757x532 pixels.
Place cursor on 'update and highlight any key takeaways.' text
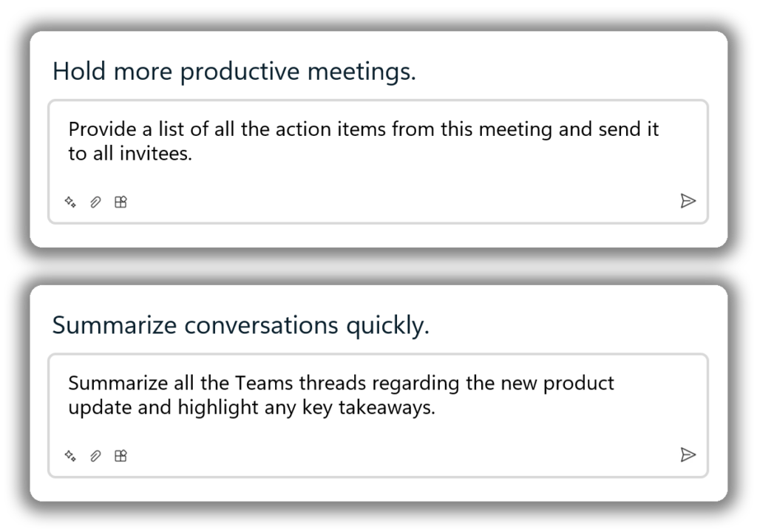[251, 408]
